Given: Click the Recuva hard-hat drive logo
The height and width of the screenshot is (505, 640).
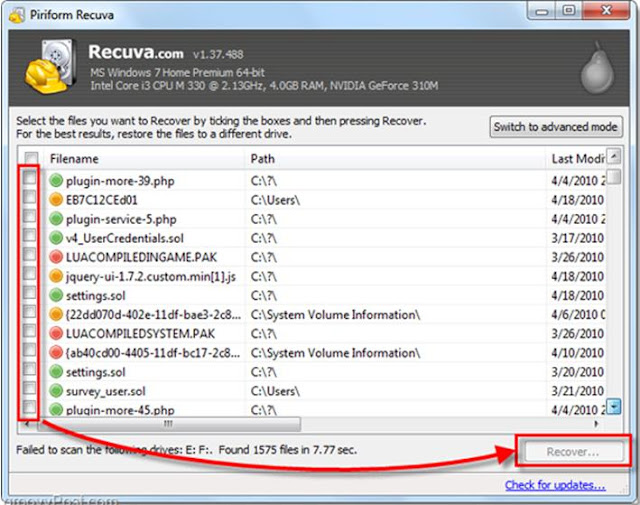Looking at the screenshot, I should (x=50, y=67).
